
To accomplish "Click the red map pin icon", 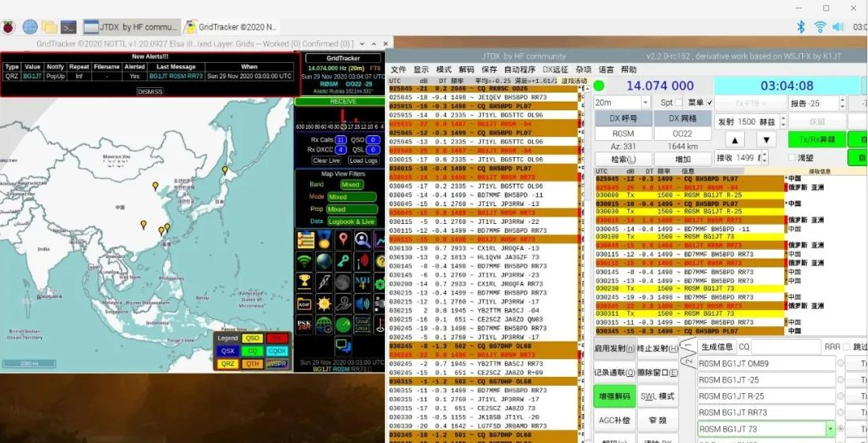I will tap(343, 240).
